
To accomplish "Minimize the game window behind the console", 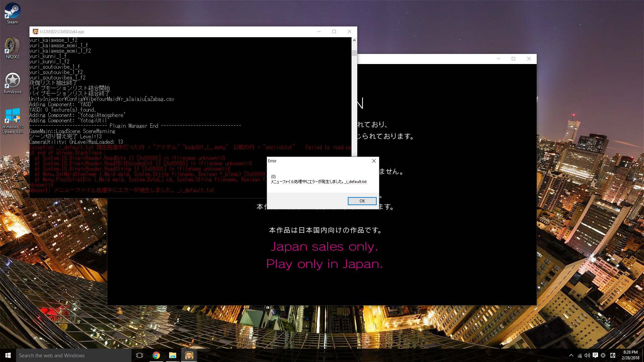I will click(498, 59).
